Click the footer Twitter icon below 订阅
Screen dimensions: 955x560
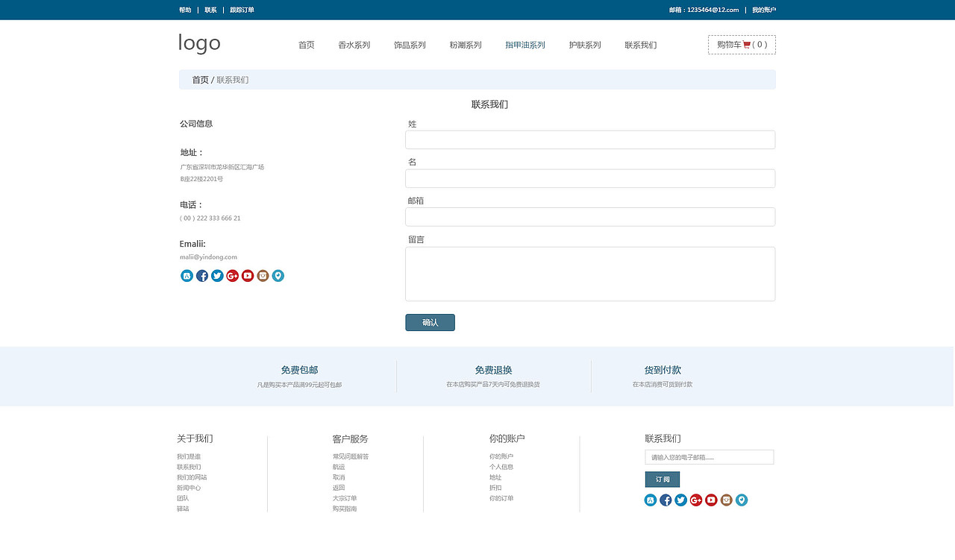tap(681, 500)
